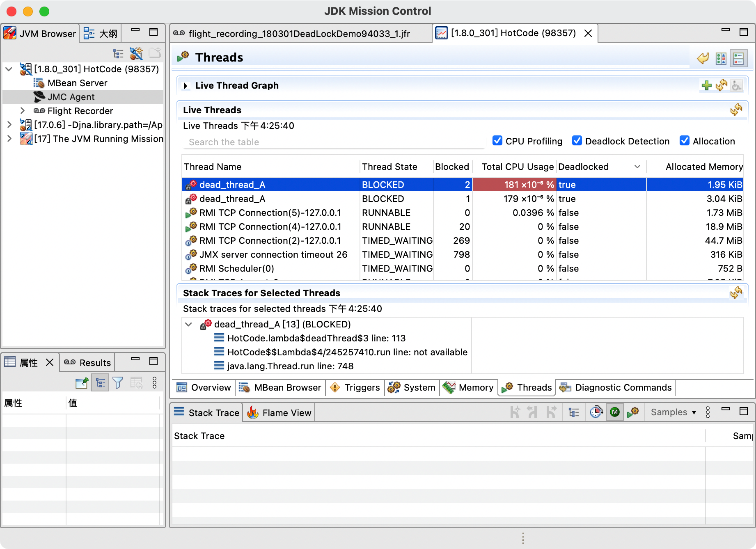Click the refresh icon in Live Threads header
This screenshot has width=756, height=549.
[736, 110]
